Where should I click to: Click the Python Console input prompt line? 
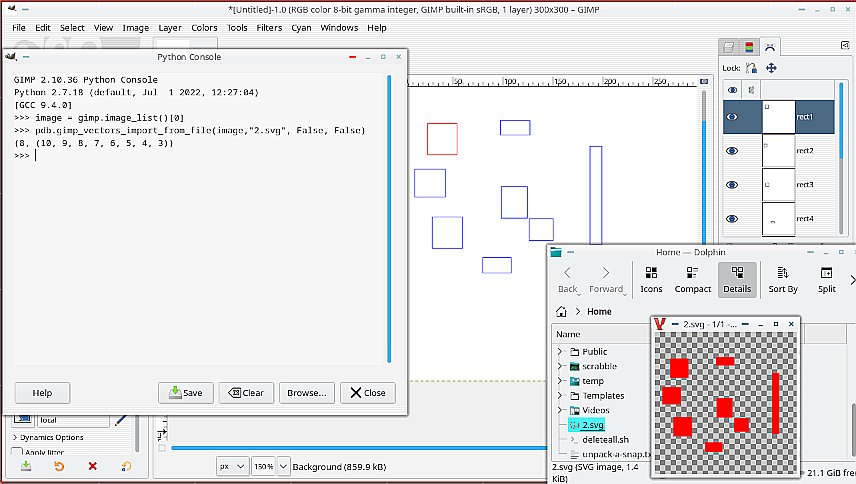point(199,156)
